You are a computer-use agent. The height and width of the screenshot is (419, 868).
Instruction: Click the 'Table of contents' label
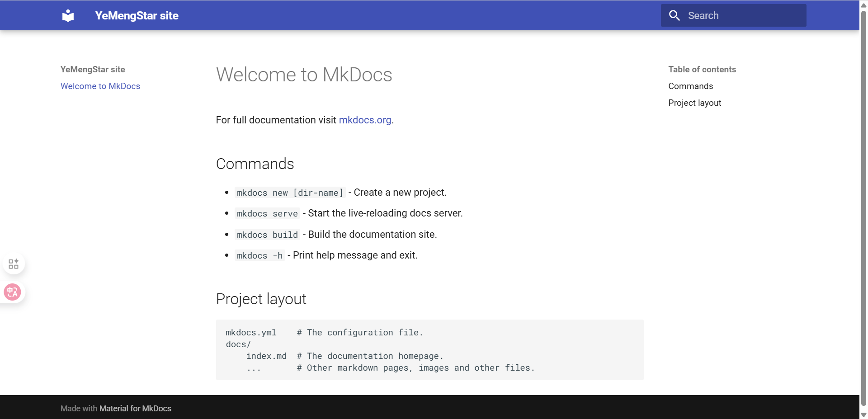tap(702, 69)
